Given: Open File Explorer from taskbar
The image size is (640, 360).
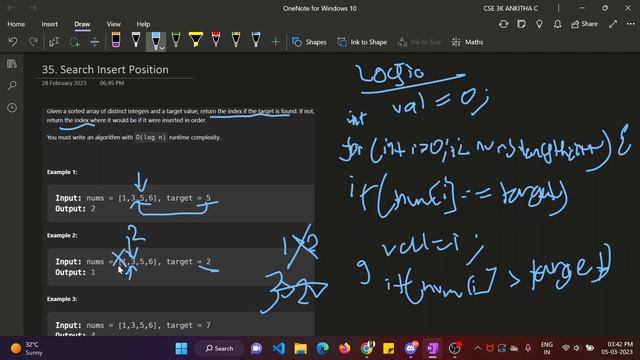Looking at the screenshot, I should [x=300, y=348].
